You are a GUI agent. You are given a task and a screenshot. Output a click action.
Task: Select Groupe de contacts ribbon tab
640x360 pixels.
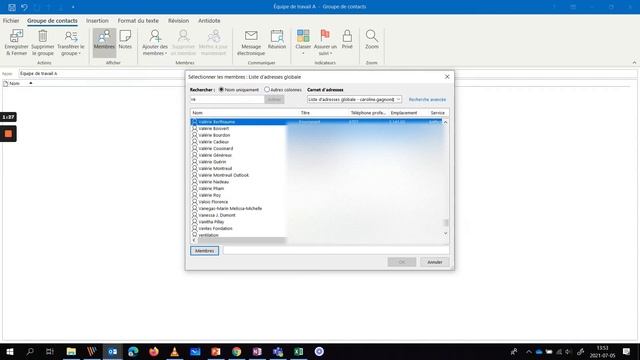point(52,20)
